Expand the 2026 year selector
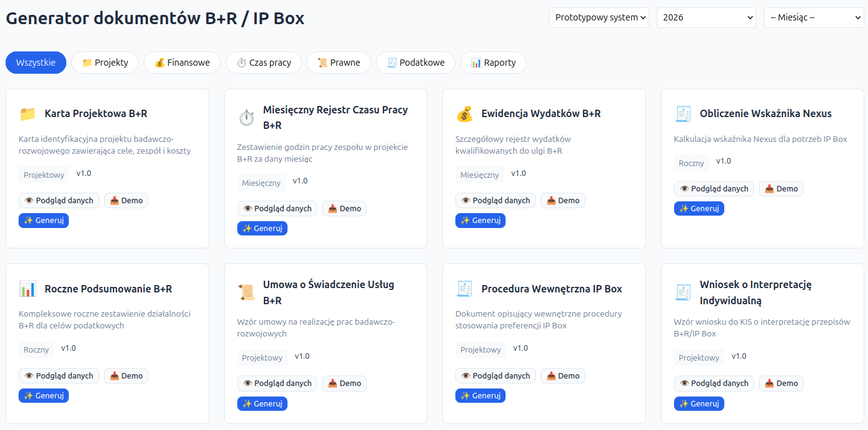Screen dimensions: 868x430 point(706,17)
